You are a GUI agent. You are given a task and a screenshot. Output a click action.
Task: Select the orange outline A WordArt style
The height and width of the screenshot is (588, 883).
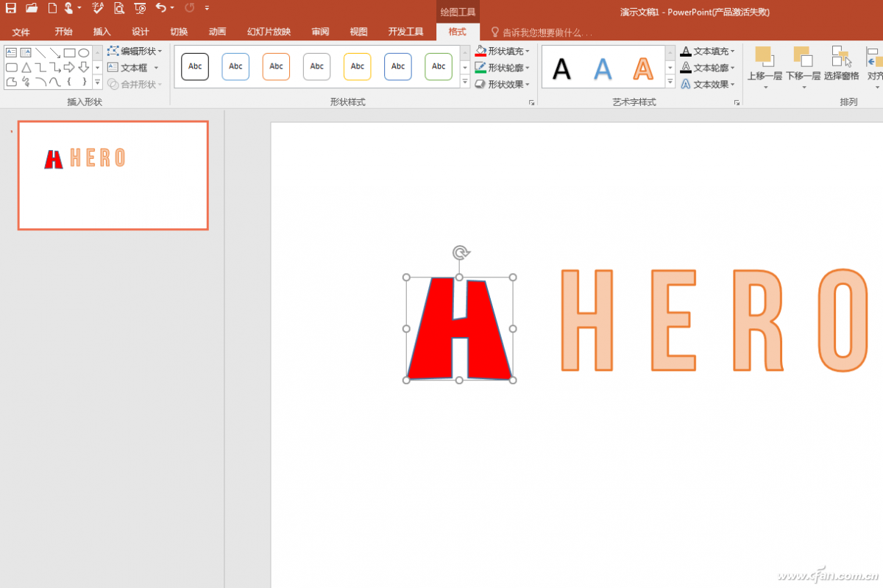pyautogui.click(x=644, y=69)
